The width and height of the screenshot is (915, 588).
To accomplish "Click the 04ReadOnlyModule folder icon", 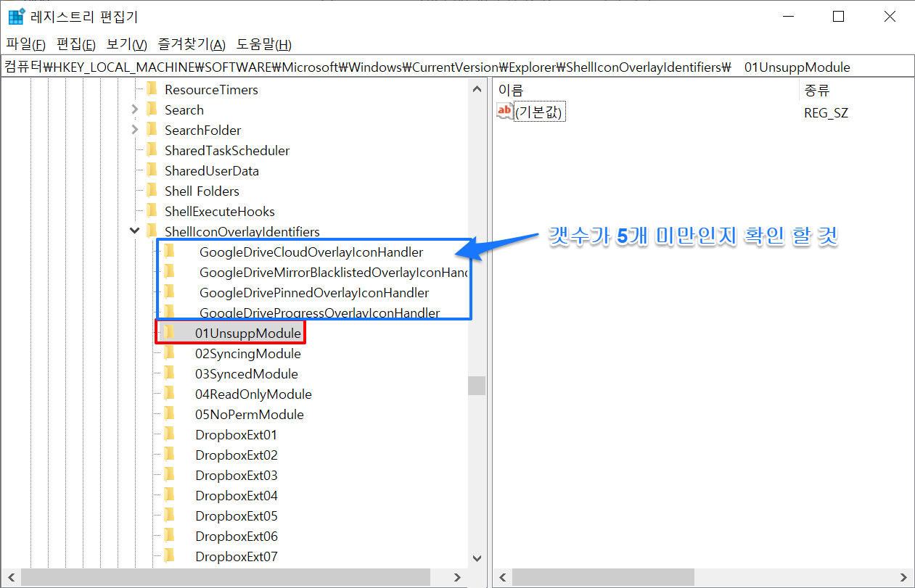I will pyautogui.click(x=169, y=394).
